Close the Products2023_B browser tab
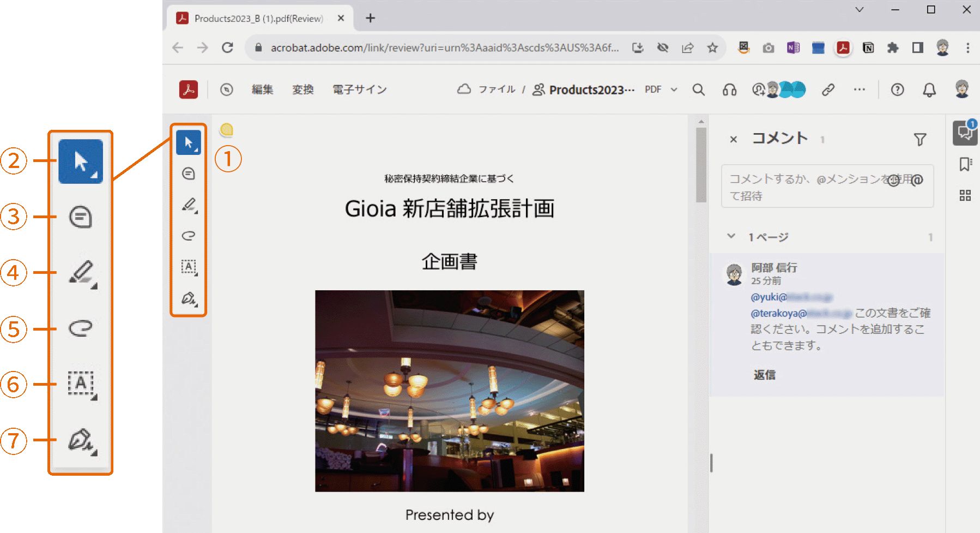Viewport: 980px width, 533px height. coord(341,19)
